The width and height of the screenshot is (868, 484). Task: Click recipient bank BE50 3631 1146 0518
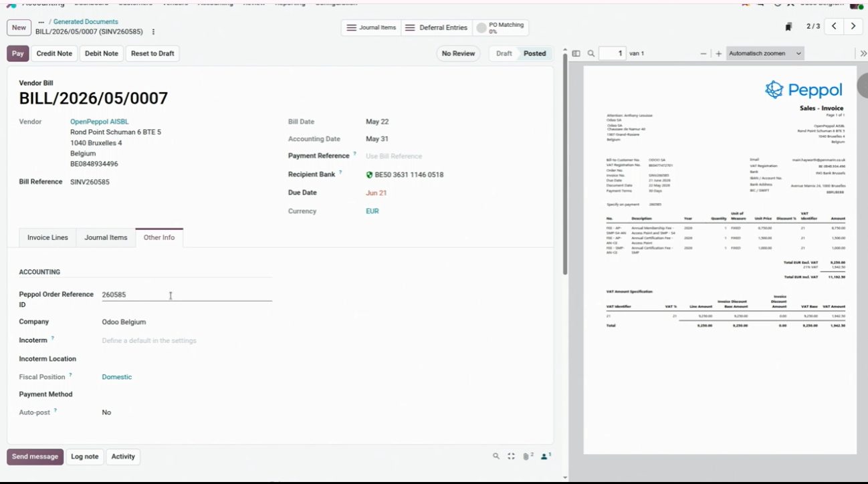[409, 175]
